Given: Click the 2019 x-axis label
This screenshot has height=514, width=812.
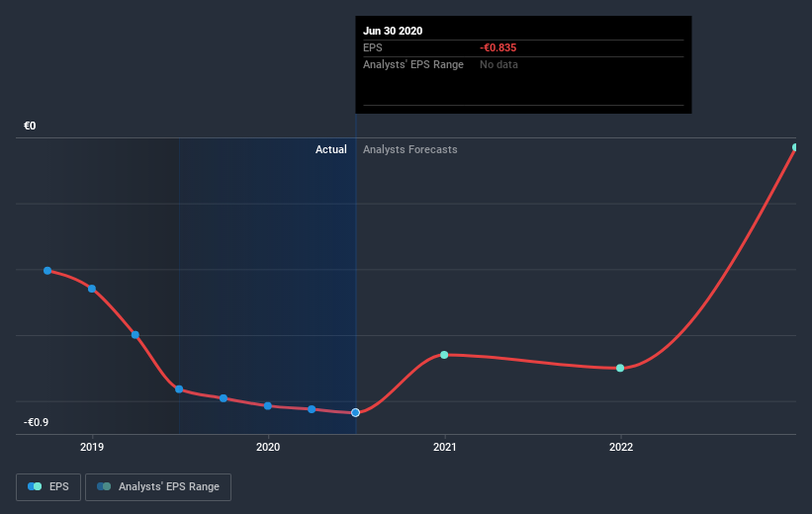Looking at the screenshot, I should 92,447.
